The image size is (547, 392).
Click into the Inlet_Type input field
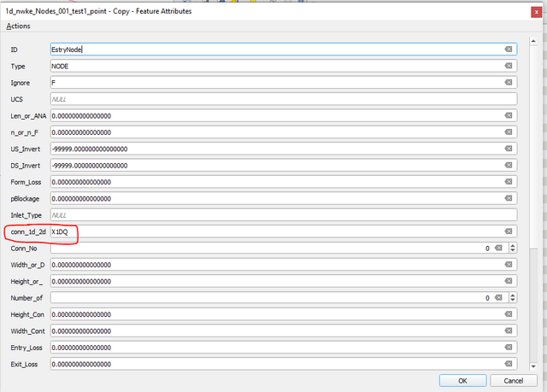click(x=282, y=215)
